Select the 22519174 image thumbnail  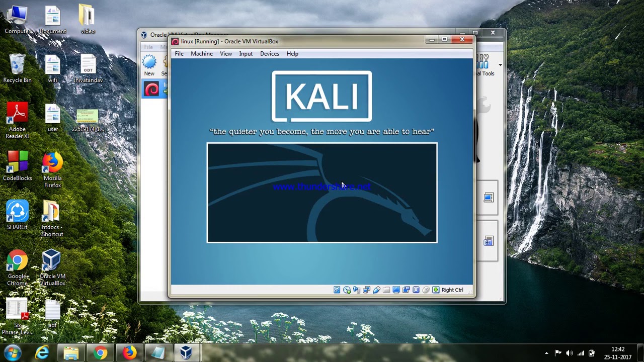[x=88, y=121]
